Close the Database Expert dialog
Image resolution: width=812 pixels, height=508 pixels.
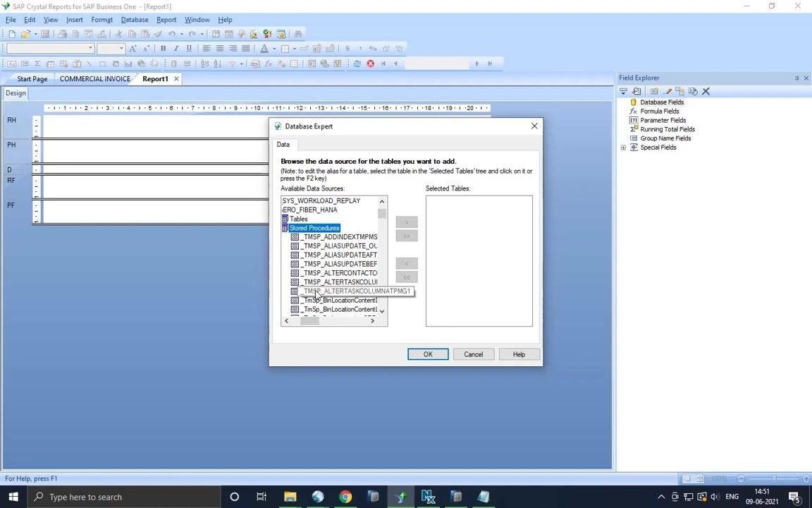tap(534, 126)
